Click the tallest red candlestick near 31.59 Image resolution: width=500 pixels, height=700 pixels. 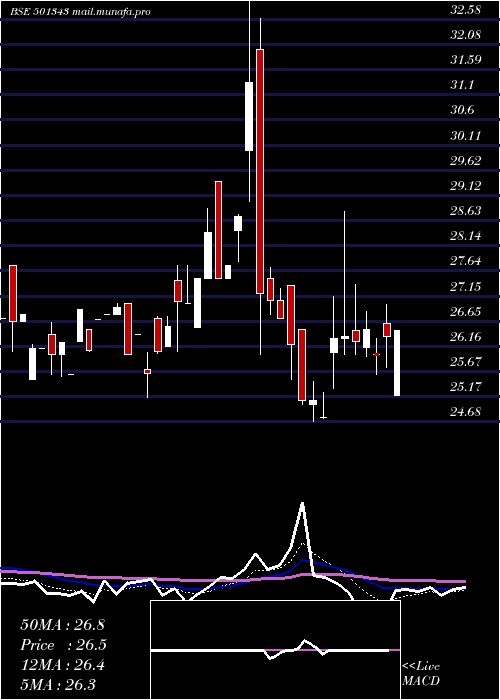tap(260, 171)
